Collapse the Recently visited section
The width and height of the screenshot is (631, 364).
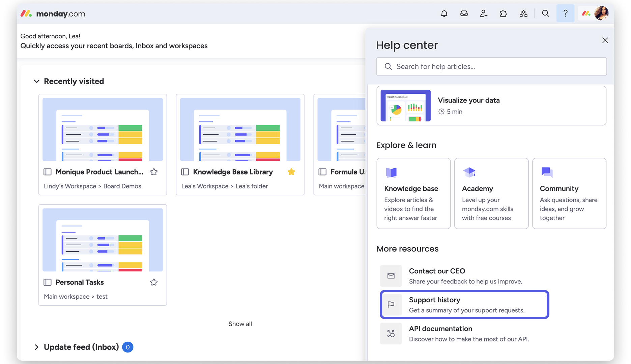point(36,81)
